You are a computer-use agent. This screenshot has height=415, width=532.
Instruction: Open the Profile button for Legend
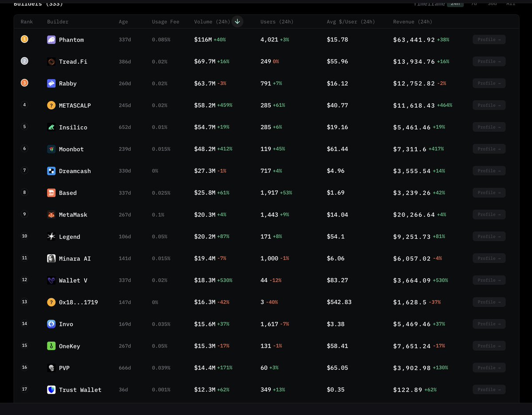click(489, 237)
